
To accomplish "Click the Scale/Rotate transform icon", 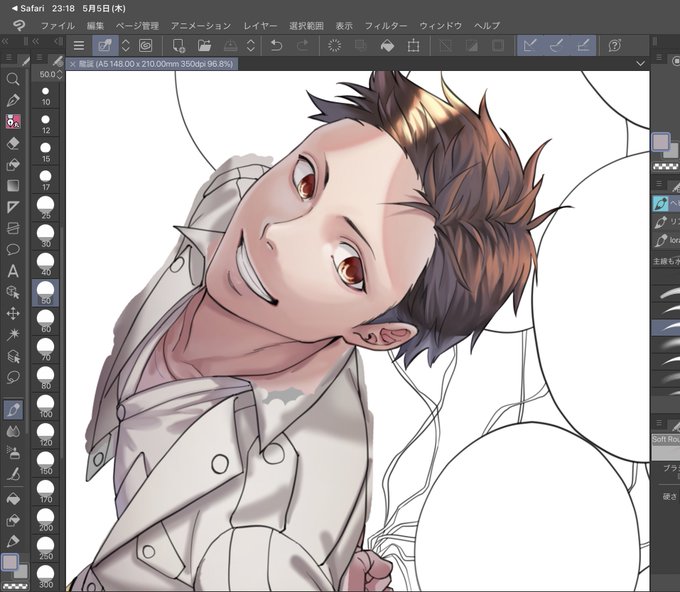I will click(414, 46).
